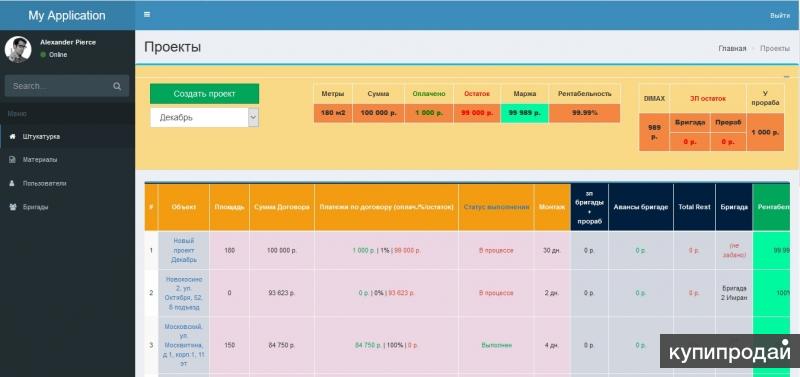
Task: Click Проекты breadcrumb item
Action: pyautogui.click(x=775, y=48)
